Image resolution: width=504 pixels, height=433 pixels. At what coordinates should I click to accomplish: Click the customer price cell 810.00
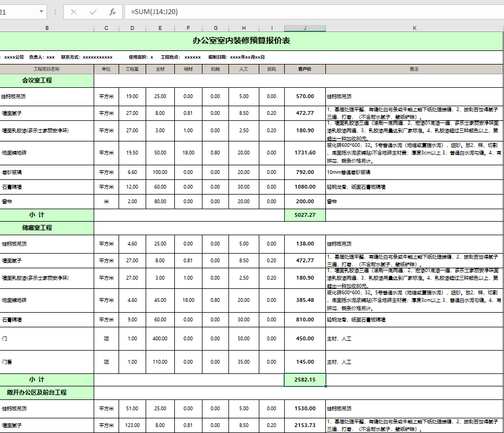click(305, 320)
